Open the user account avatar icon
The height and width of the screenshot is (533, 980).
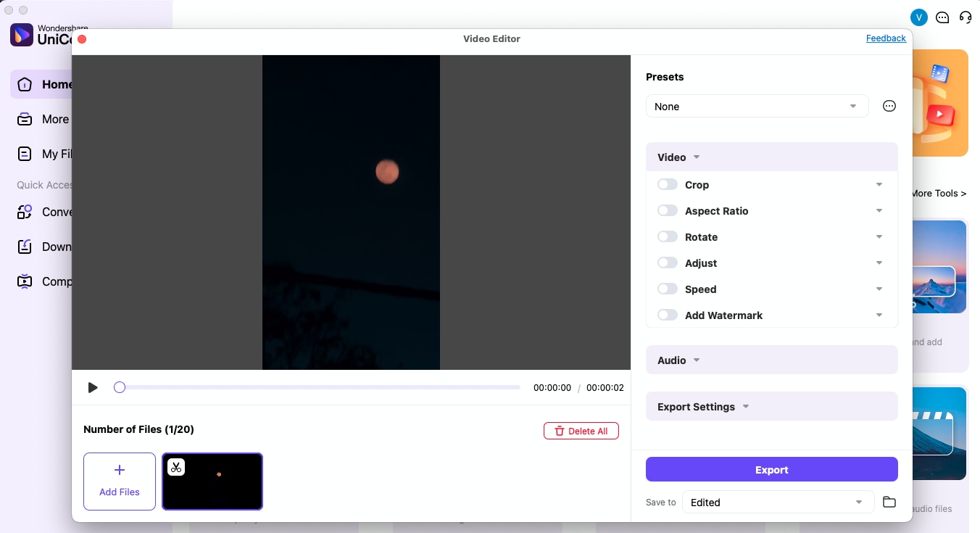point(919,17)
